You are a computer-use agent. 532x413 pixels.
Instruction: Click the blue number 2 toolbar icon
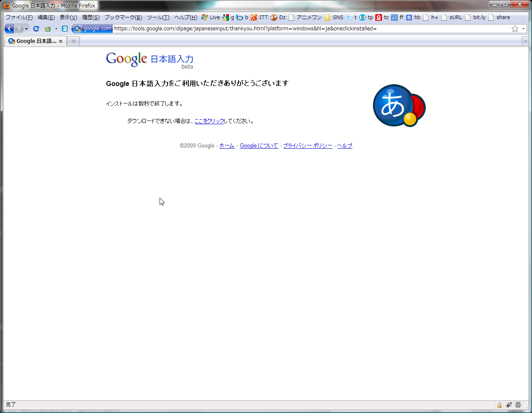[65, 29]
